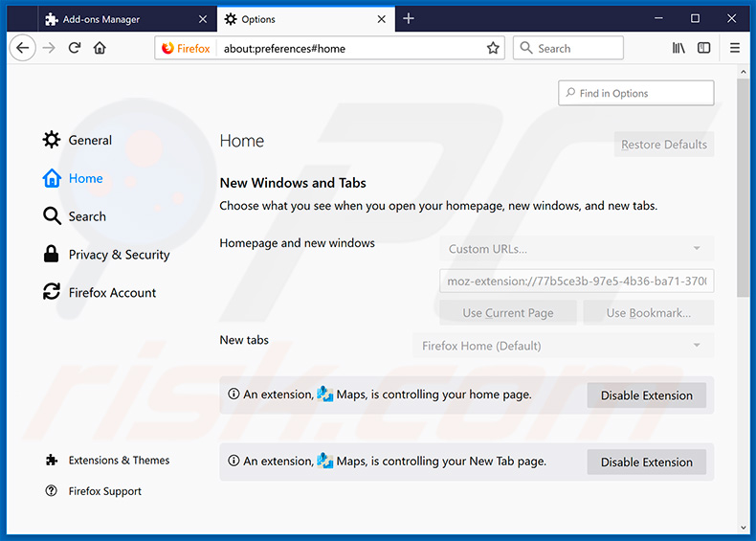Click the Search magnifier icon in sidebar
Screen dimensions: 756x541
coord(52,216)
